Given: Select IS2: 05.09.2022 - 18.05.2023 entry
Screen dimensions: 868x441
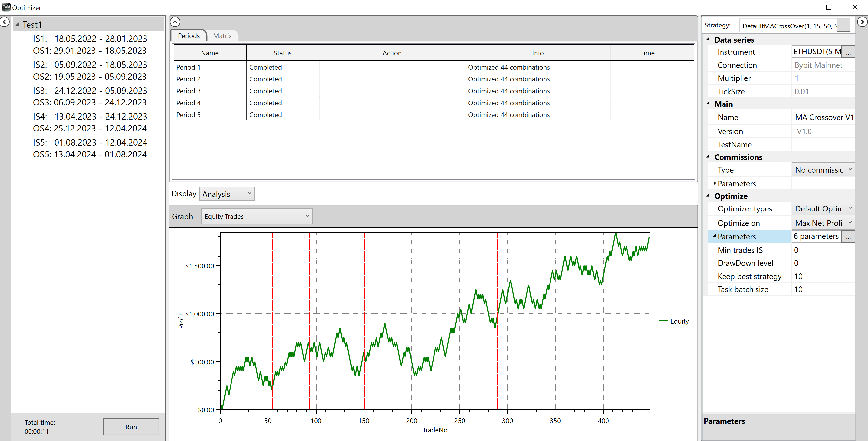Looking at the screenshot, I should [x=90, y=65].
